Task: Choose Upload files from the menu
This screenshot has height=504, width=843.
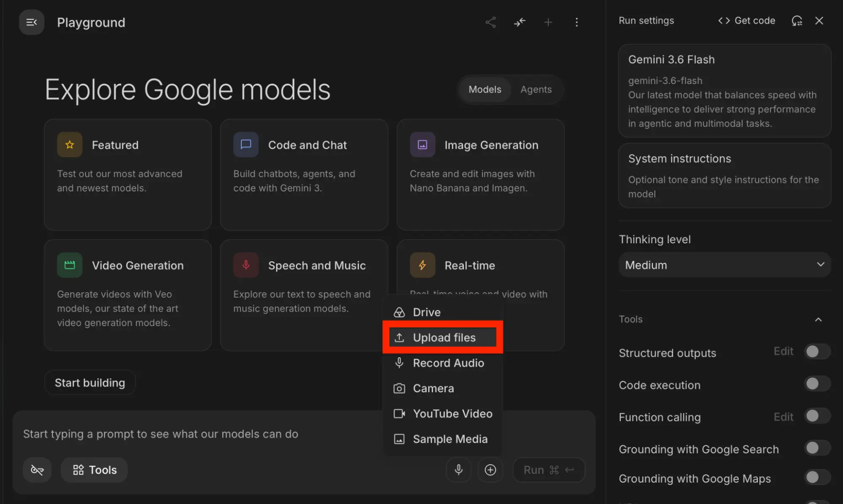Action: 443,338
